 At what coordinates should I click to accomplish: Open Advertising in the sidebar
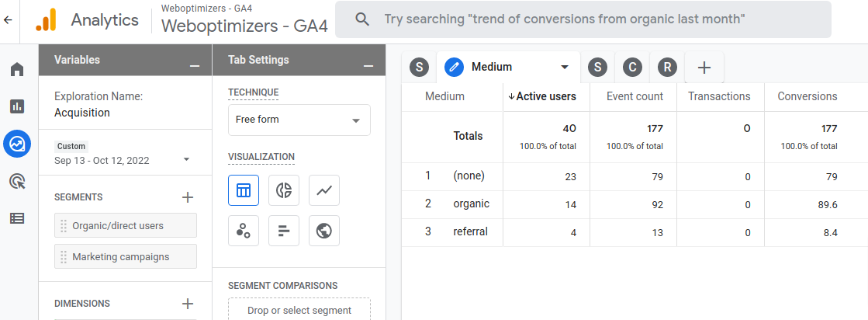point(17,181)
